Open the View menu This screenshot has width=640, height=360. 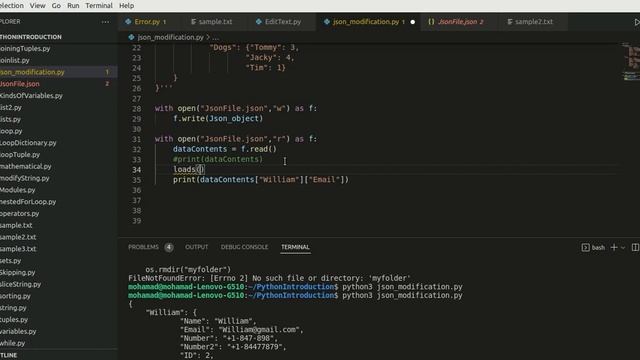click(38, 6)
